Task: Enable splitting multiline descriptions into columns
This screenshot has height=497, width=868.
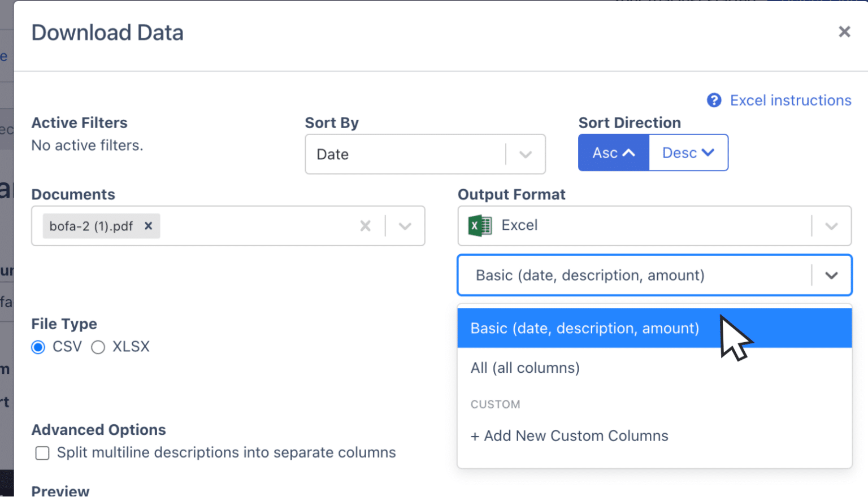Action: 42,452
